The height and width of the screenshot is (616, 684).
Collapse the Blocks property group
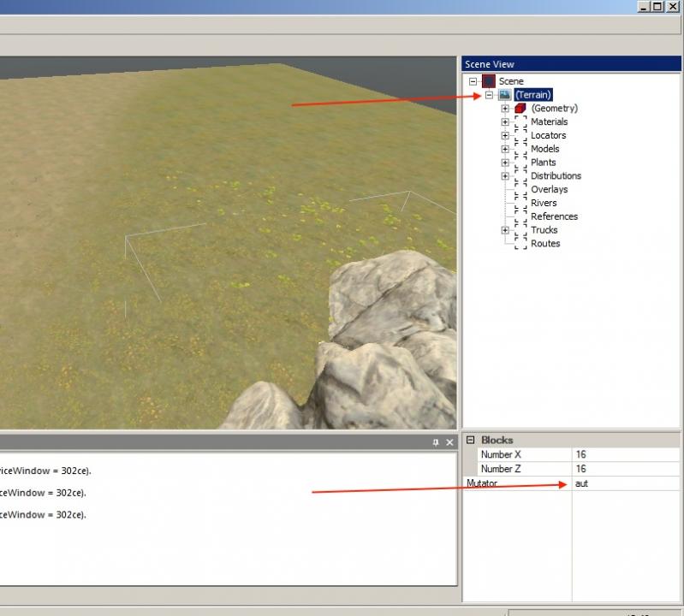pos(470,440)
